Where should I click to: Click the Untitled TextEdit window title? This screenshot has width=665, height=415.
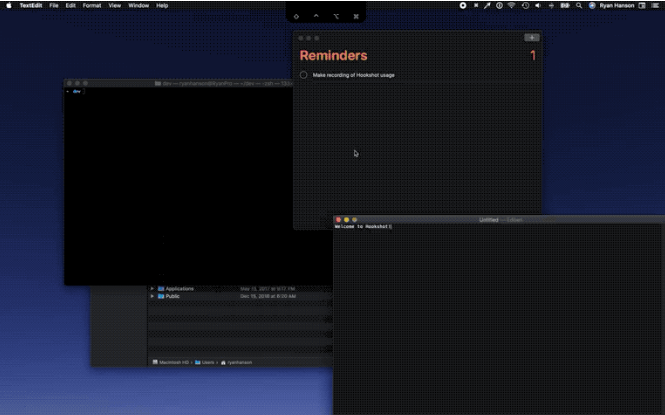pos(489,220)
